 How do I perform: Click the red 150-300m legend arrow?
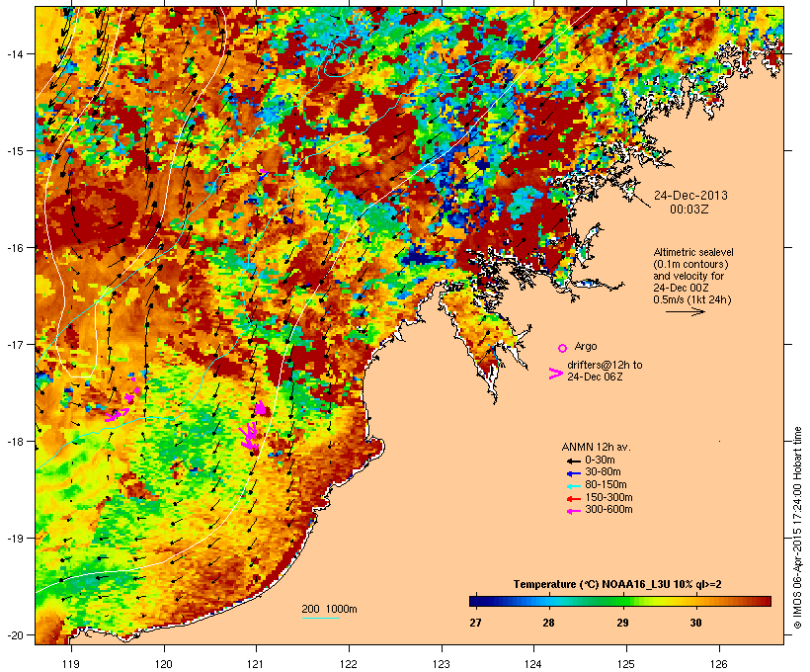click(574, 498)
